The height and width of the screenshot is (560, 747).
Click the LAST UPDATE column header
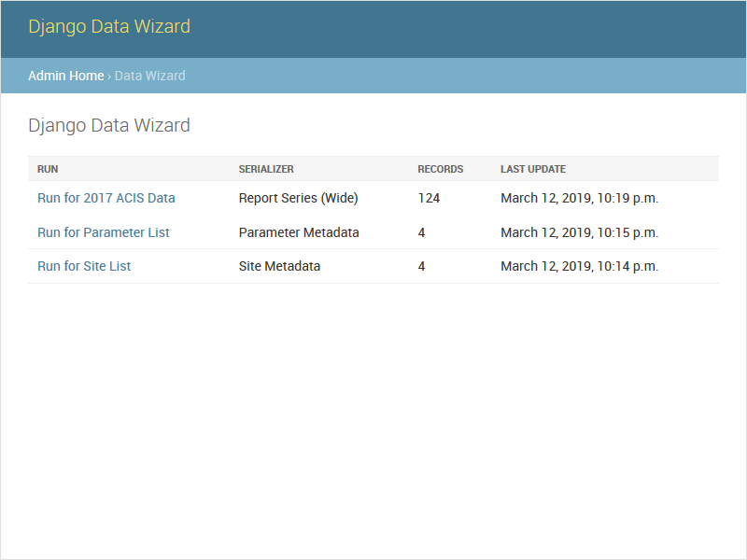(x=533, y=169)
